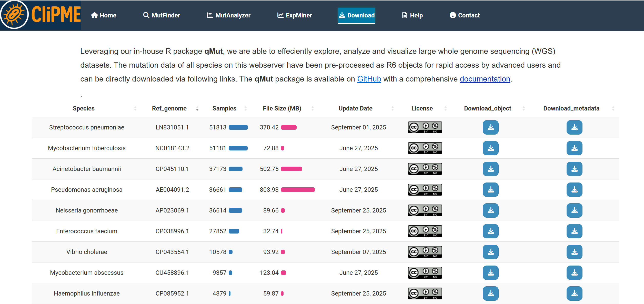Click the CLiPME logo
644x304 pixels.
(x=41, y=15)
